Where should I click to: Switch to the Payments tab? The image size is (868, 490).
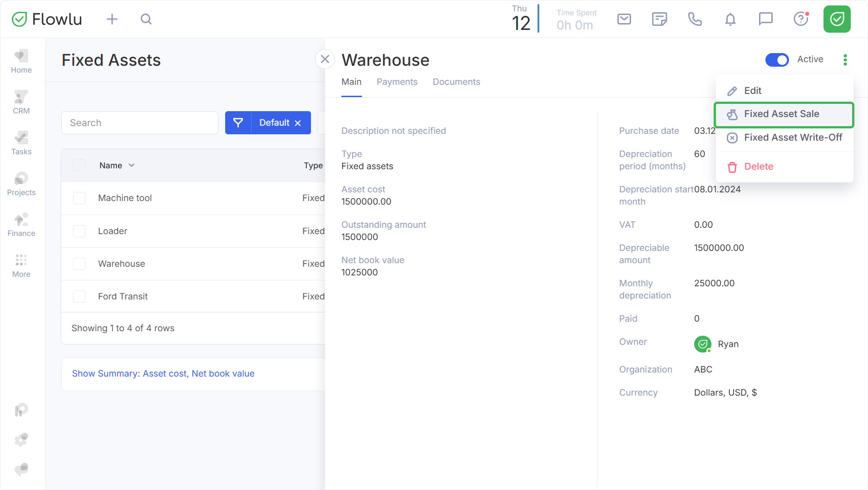pos(397,82)
